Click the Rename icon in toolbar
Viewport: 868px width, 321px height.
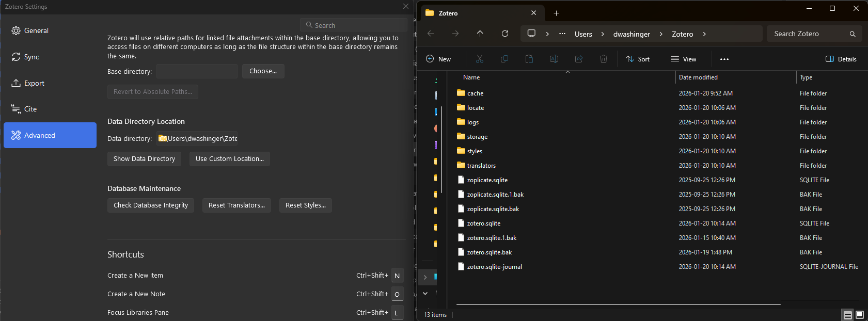pyautogui.click(x=554, y=59)
